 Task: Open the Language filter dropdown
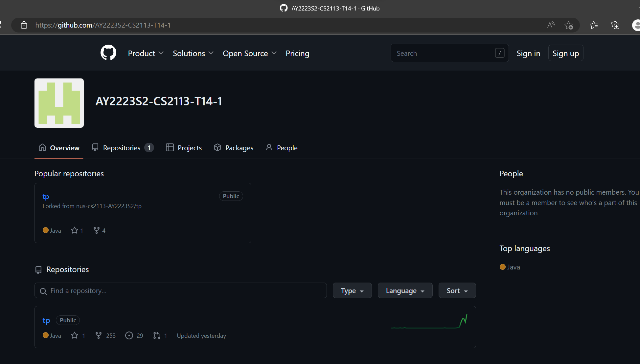coord(405,290)
